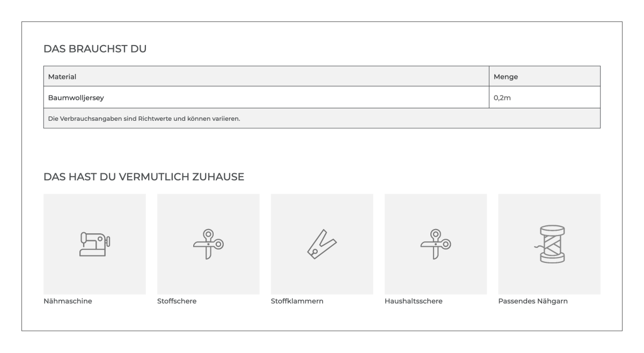Click the sewing machine icon
Screen dimensions: 644x353
pos(94,244)
